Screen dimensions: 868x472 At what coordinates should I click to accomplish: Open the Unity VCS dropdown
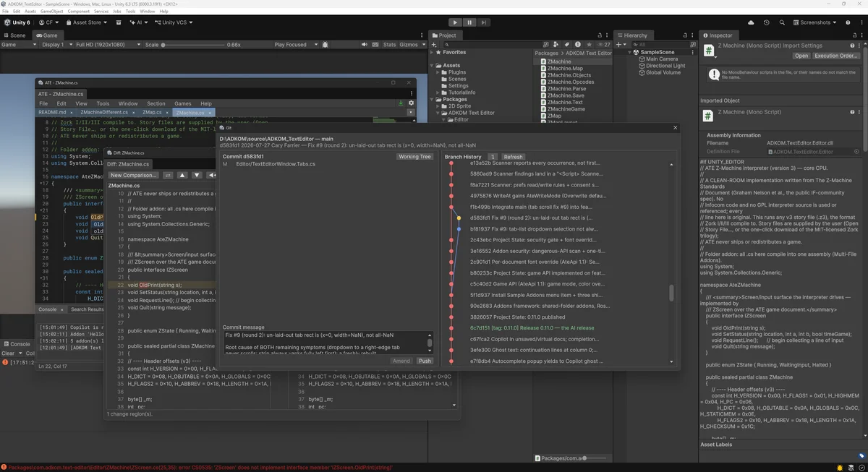click(x=174, y=22)
